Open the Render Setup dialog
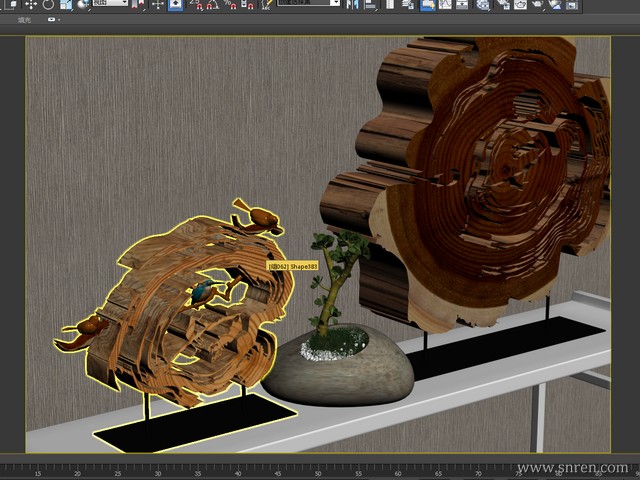 (x=503, y=4)
